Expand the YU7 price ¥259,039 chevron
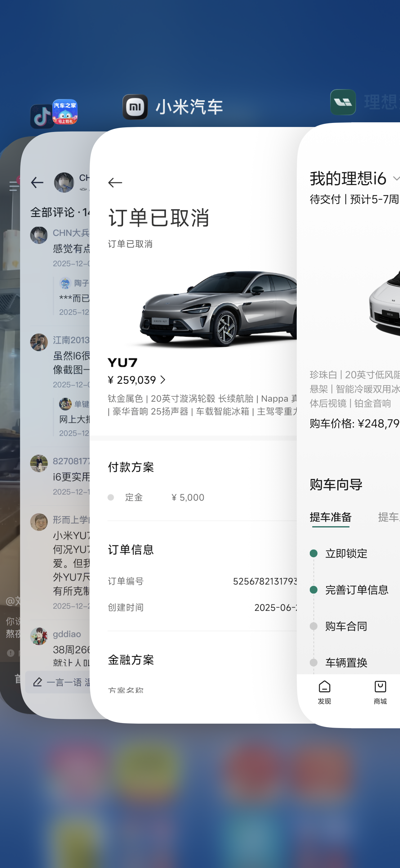The height and width of the screenshot is (868, 400). (163, 380)
